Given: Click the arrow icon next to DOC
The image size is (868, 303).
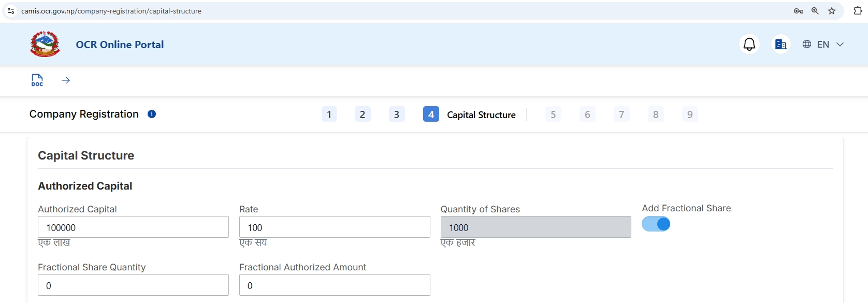Looking at the screenshot, I should tap(66, 80).
